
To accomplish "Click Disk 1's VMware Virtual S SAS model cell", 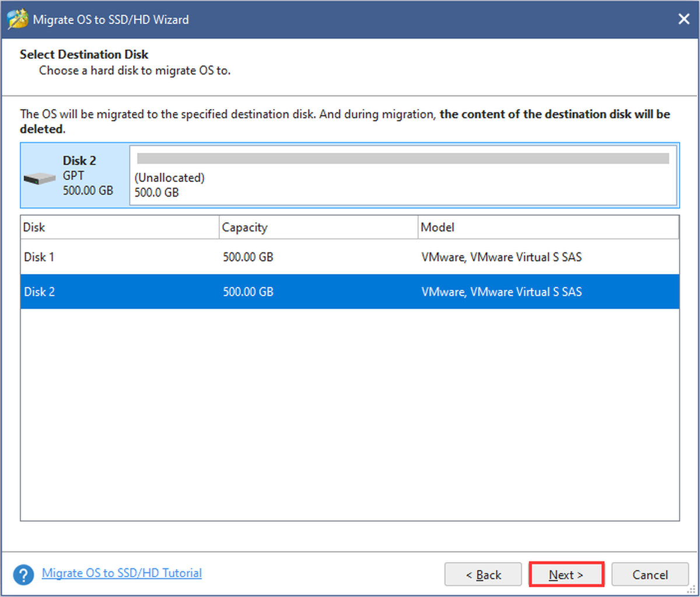I will (x=502, y=257).
